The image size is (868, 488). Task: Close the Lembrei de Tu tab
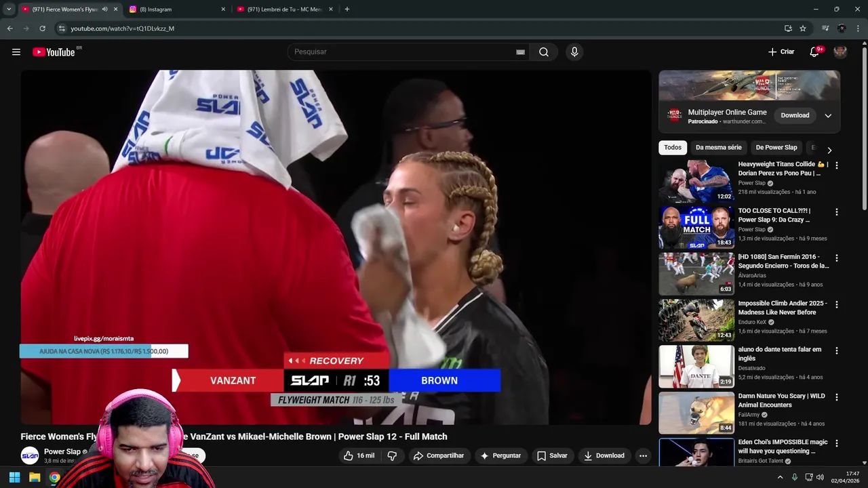pyautogui.click(x=331, y=9)
